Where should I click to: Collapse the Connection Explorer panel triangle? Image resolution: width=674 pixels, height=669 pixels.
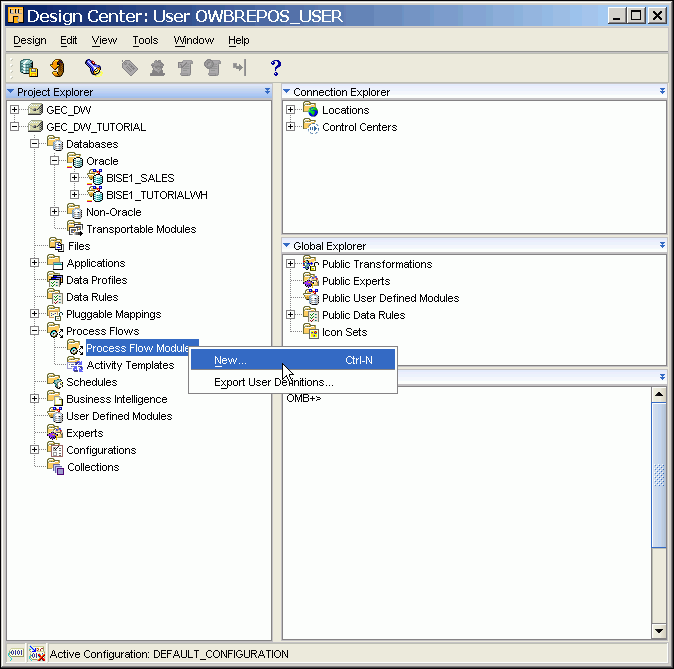pos(286,91)
